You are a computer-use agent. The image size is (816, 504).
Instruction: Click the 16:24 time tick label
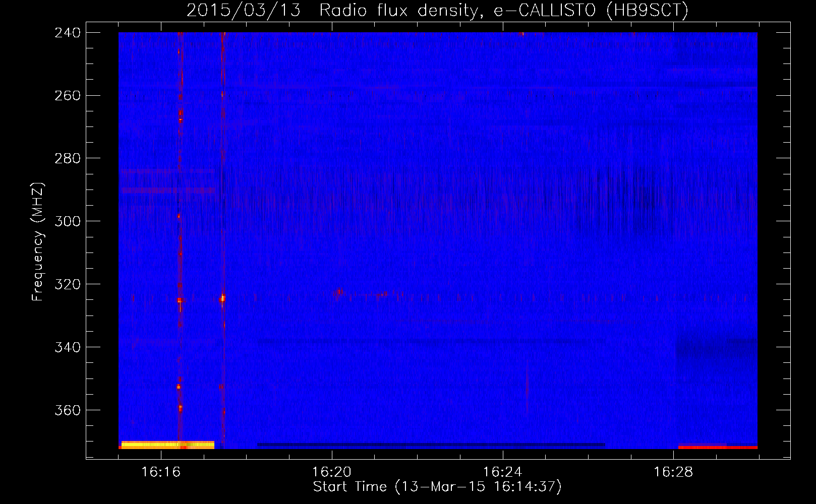[x=503, y=472]
